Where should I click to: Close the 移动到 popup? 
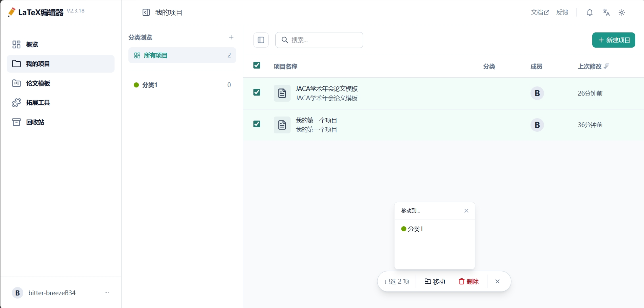tap(466, 211)
